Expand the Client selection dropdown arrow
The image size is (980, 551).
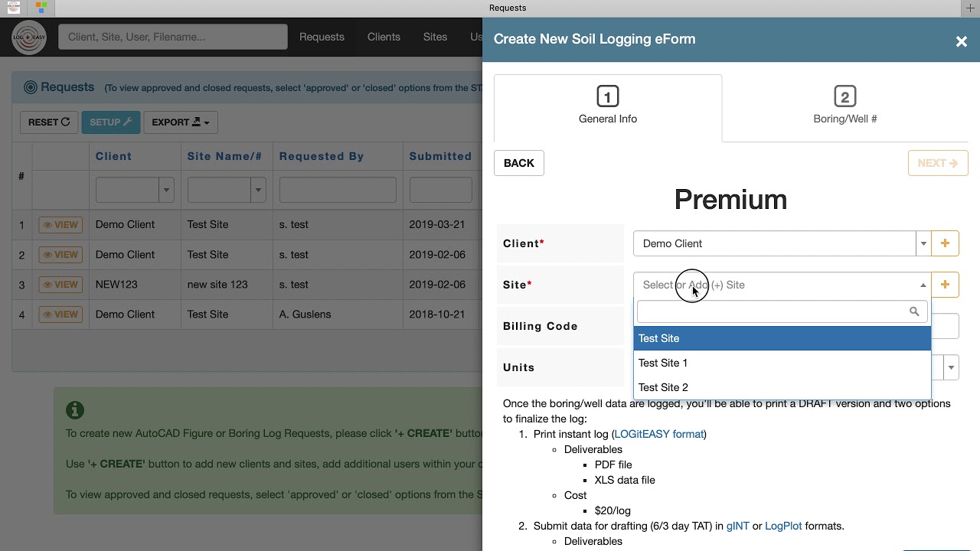pos(923,243)
